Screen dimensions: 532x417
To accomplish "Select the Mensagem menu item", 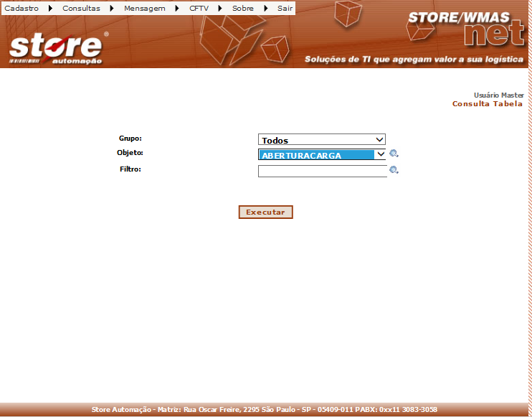I will [144, 9].
